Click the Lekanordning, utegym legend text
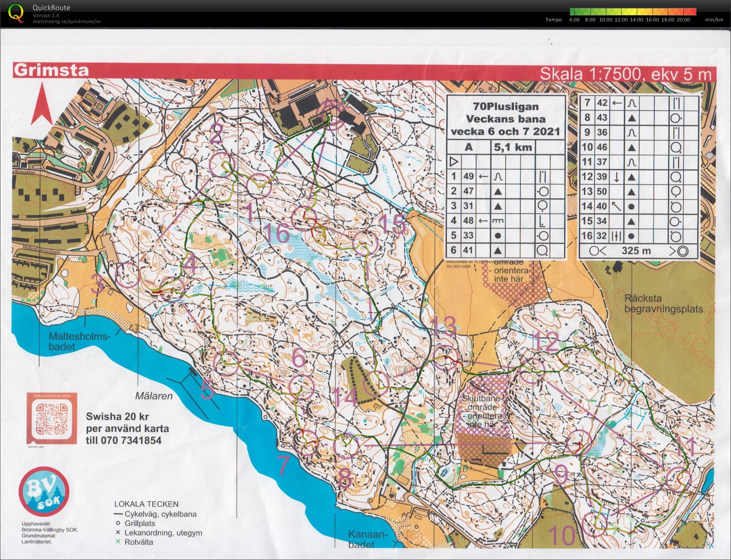The width and height of the screenshot is (731, 560). 163,532
